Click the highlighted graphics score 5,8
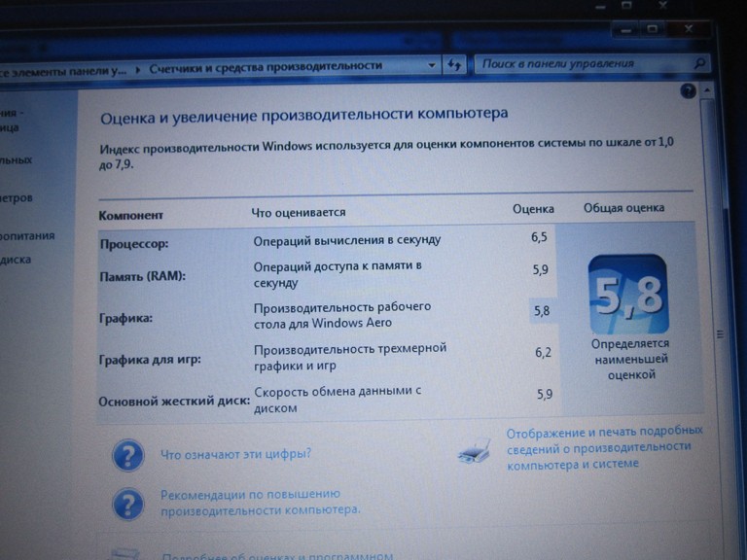The height and width of the screenshot is (560, 747). [542, 311]
